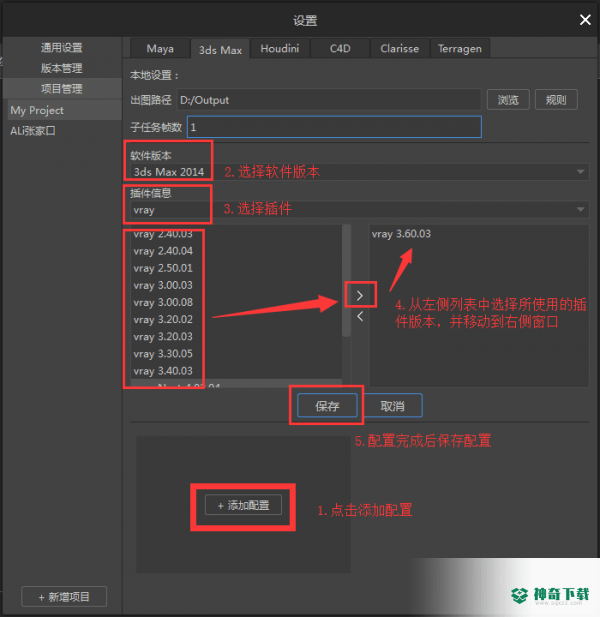
Task: Open 通用设置 in sidebar
Action: pos(62,48)
